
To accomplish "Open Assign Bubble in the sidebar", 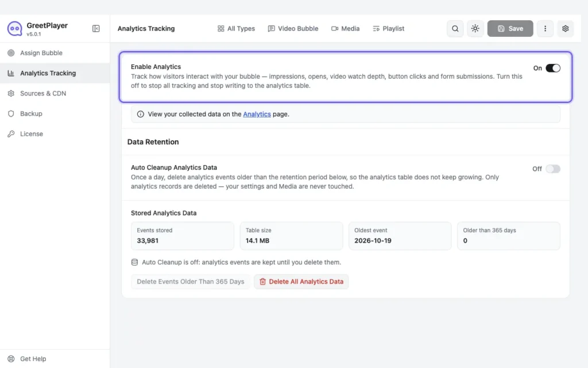I will point(55,53).
